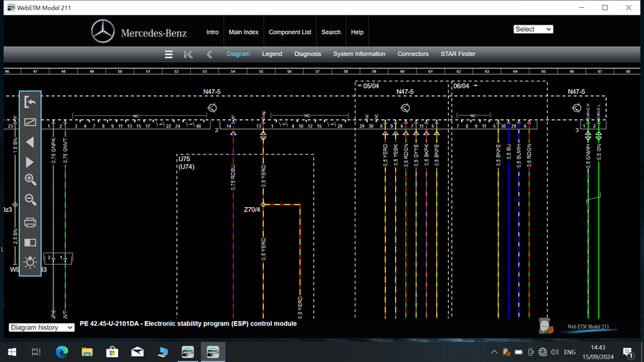Pan diagram left with the left triangle
This screenshot has width=644, height=362.
click(30, 143)
